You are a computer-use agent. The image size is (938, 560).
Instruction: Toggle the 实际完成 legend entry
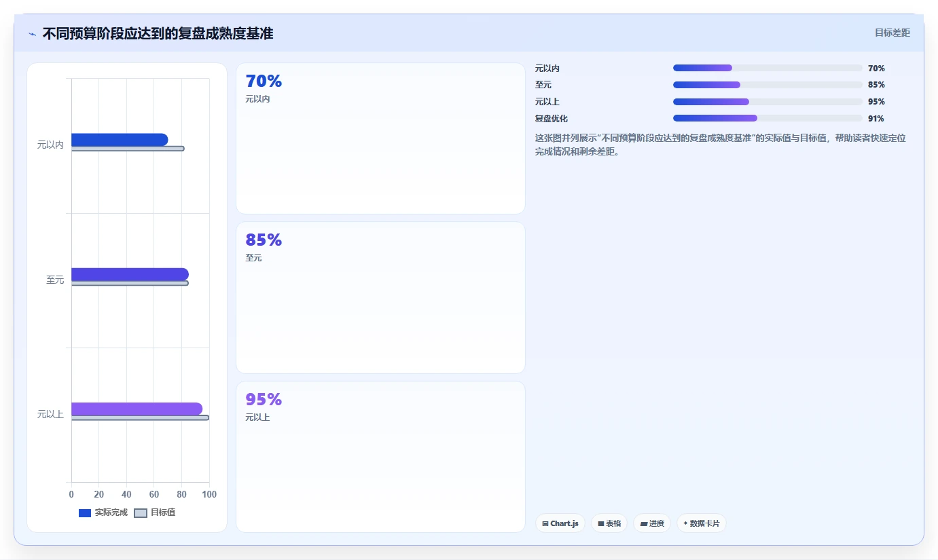(103, 512)
